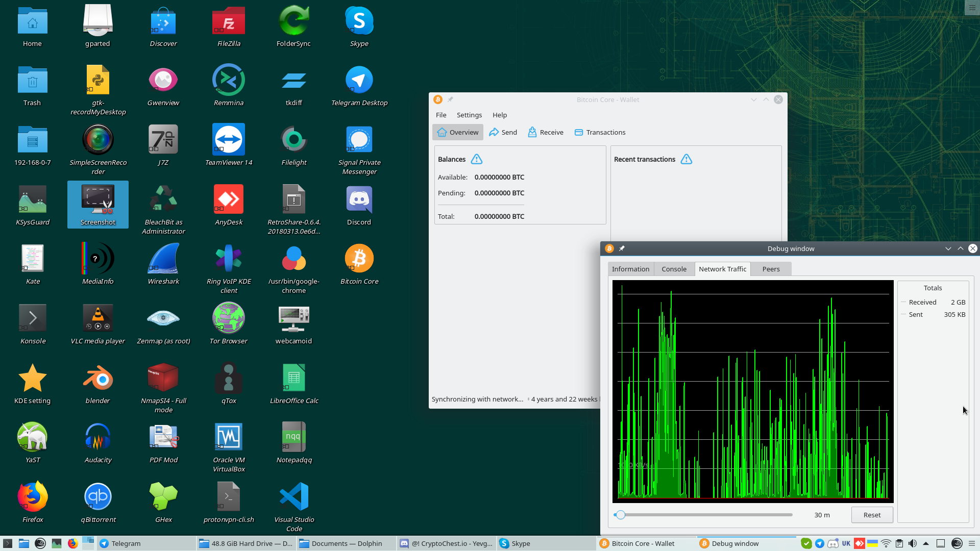Switch to the Peers tab
980x551 pixels.
(x=770, y=269)
